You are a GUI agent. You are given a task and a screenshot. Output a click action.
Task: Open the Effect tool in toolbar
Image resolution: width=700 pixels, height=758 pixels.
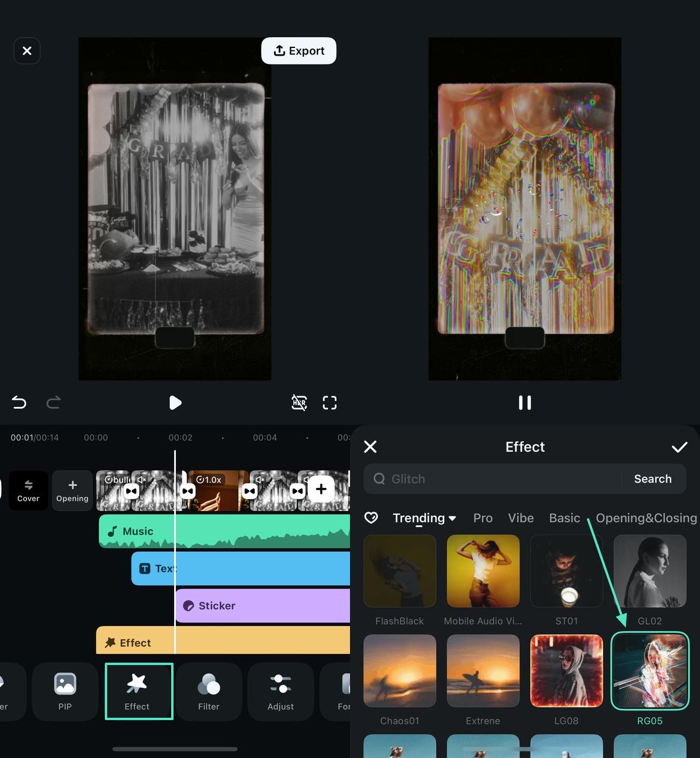pyautogui.click(x=139, y=691)
